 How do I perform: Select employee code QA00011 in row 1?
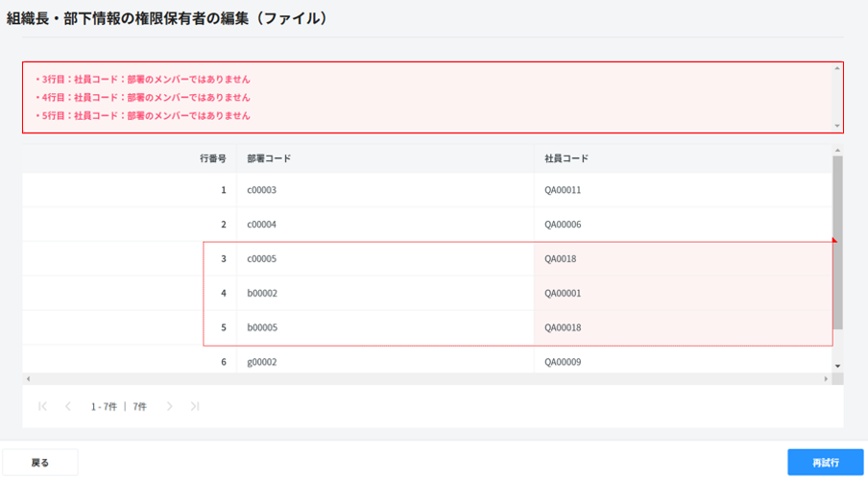[x=563, y=190]
